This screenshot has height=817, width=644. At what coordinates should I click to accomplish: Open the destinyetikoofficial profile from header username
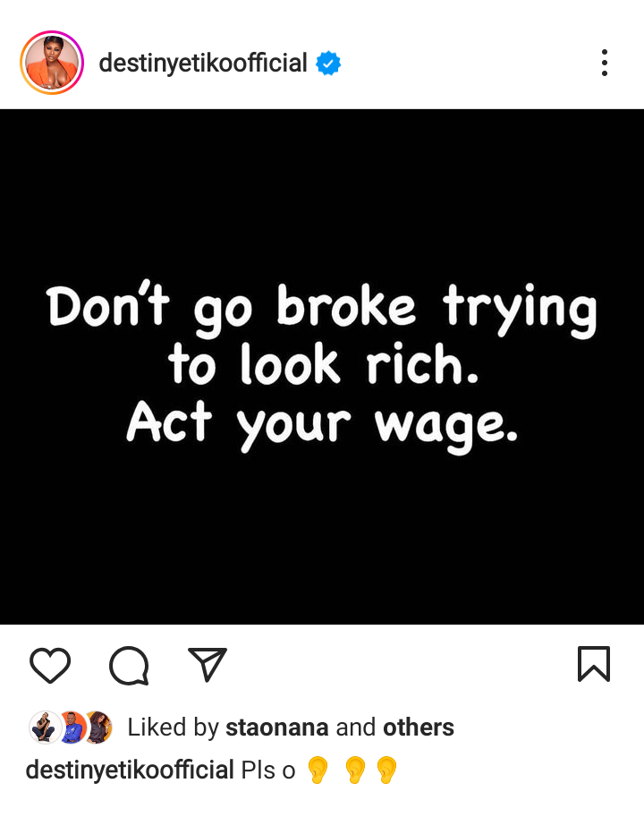[x=202, y=63]
